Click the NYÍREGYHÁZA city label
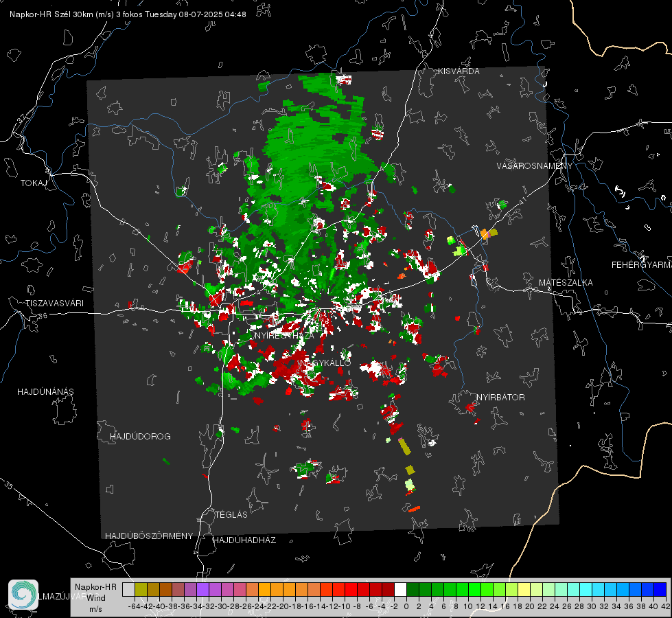Viewport: 672px width, 618px height. [x=283, y=335]
